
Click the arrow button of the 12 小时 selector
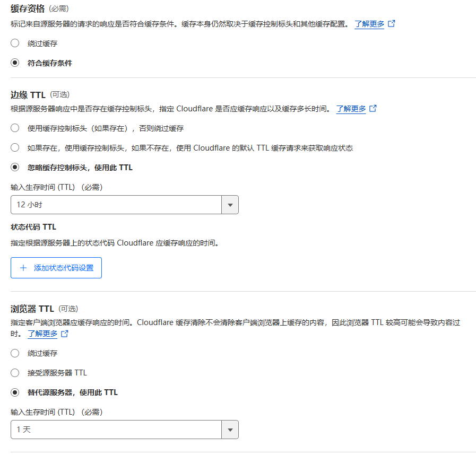click(x=230, y=205)
